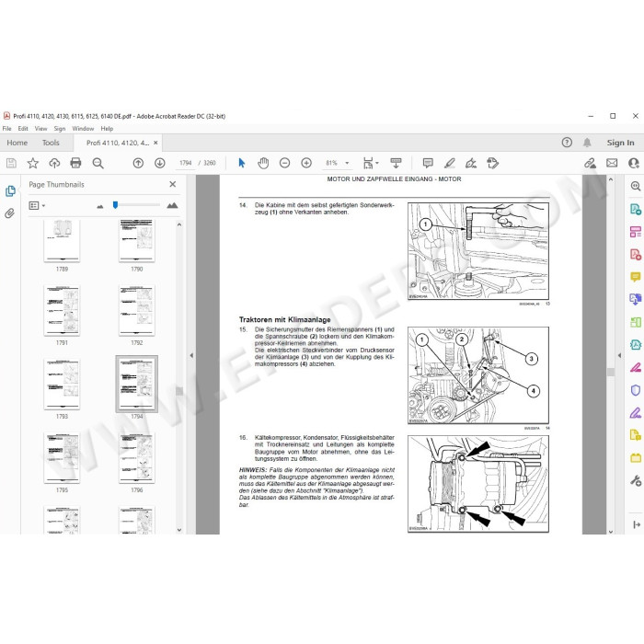Open the Attachments paperclip panel
644x644 pixels.
pos(10,213)
